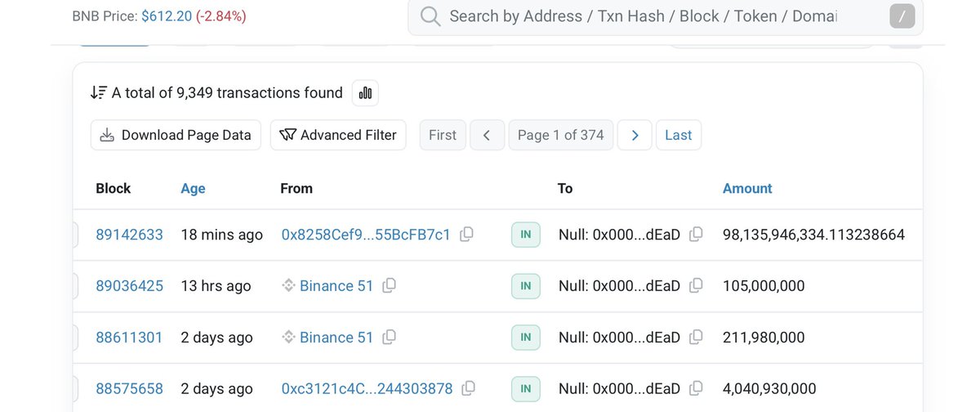Click Download Page Data button
The image size is (980, 412).
click(176, 135)
